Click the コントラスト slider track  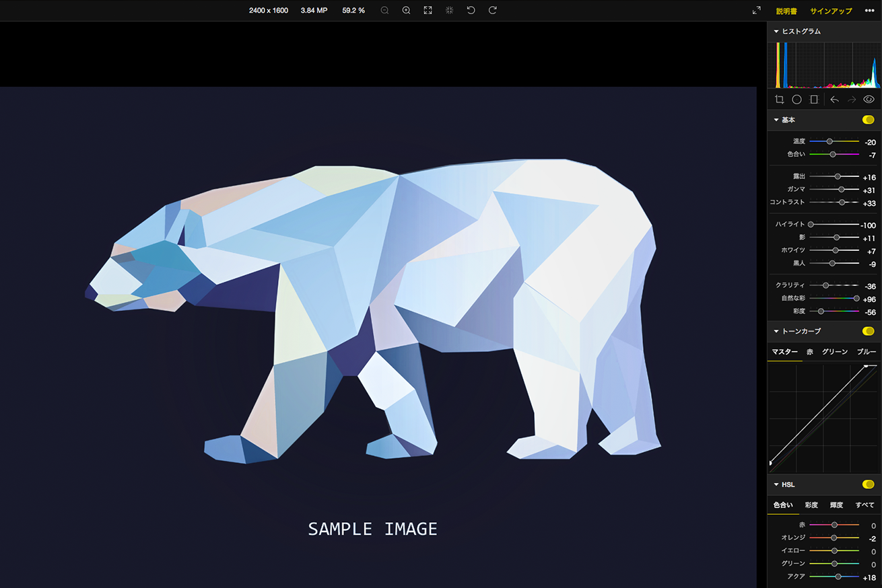pyautogui.click(x=834, y=202)
